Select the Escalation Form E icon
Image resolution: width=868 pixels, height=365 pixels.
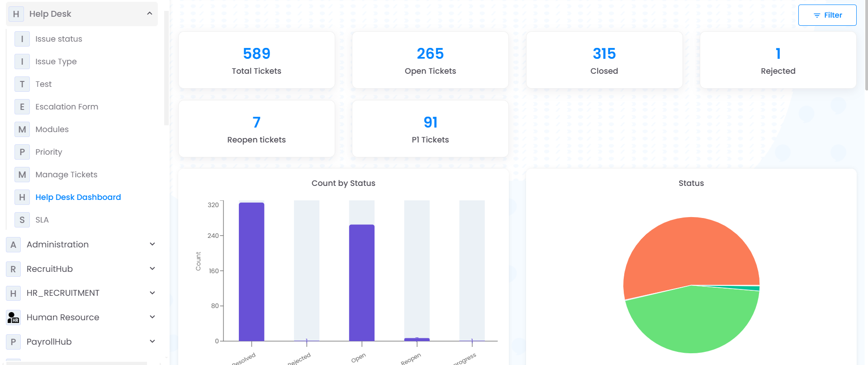pos(22,107)
